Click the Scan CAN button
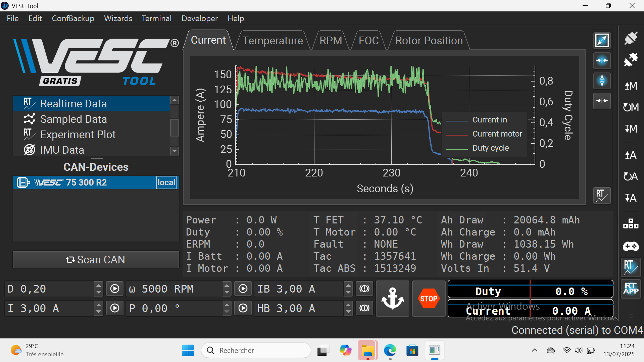The width and height of the screenshot is (644, 362). (96, 260)
